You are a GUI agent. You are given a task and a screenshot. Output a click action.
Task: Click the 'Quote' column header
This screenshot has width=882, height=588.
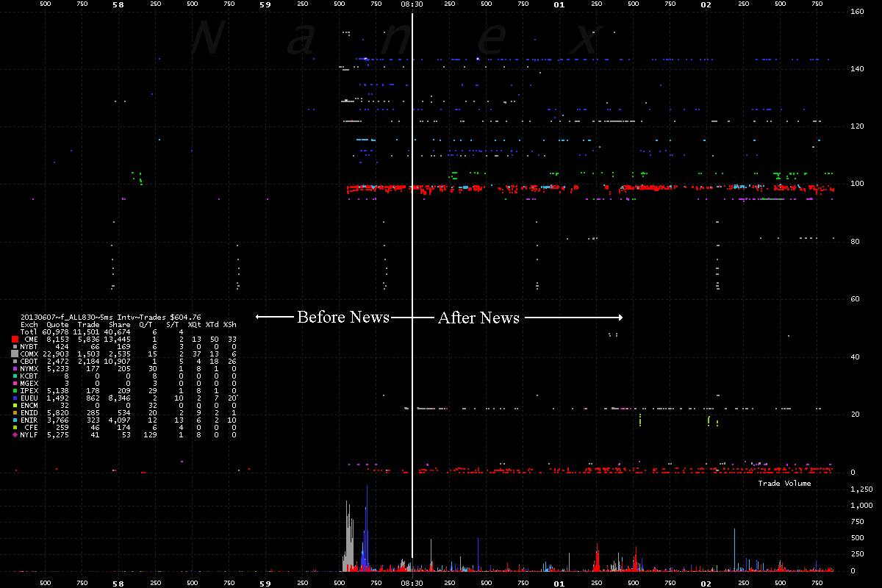click(57, 324)
